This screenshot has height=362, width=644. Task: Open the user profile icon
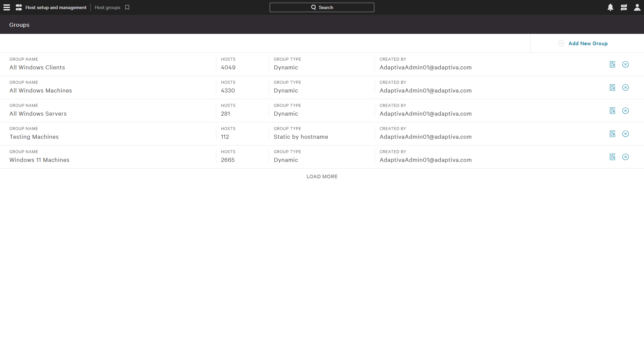pyautogui.click(x=637, y=7)
